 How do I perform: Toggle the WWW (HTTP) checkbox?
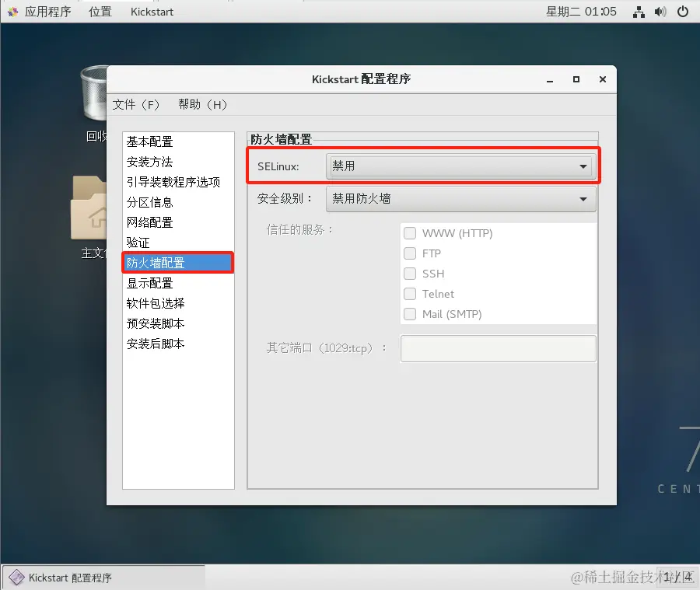click(410, 233)
